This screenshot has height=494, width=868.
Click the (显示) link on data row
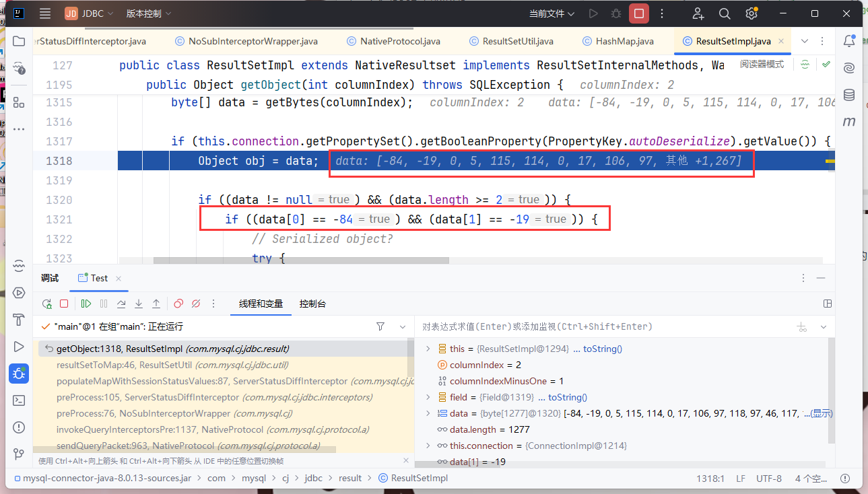click(x=821, y=413)
